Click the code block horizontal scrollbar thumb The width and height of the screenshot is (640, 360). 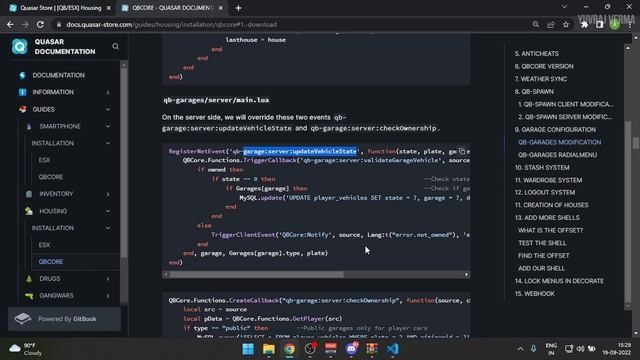coord(257,275)
